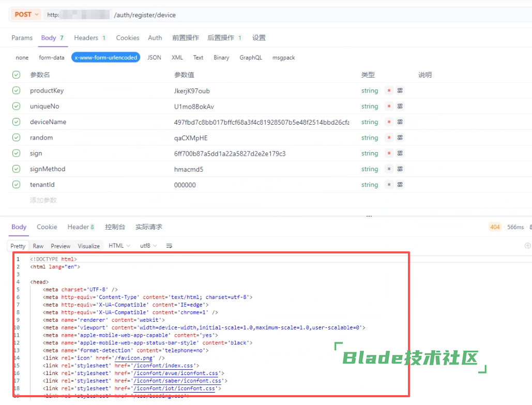
Task: Toggle the select-all checkbox in parameter header
Action: (x=17, y=75)
